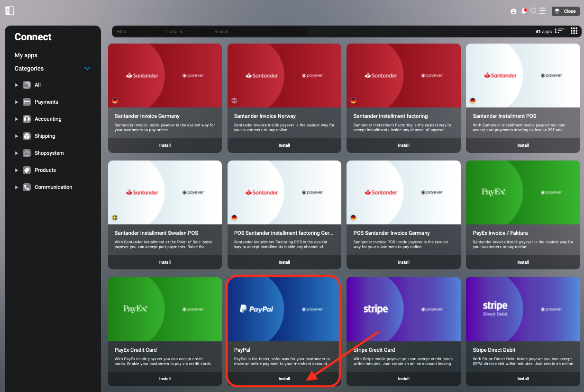Open the user account icon

(x=513, y=11)
